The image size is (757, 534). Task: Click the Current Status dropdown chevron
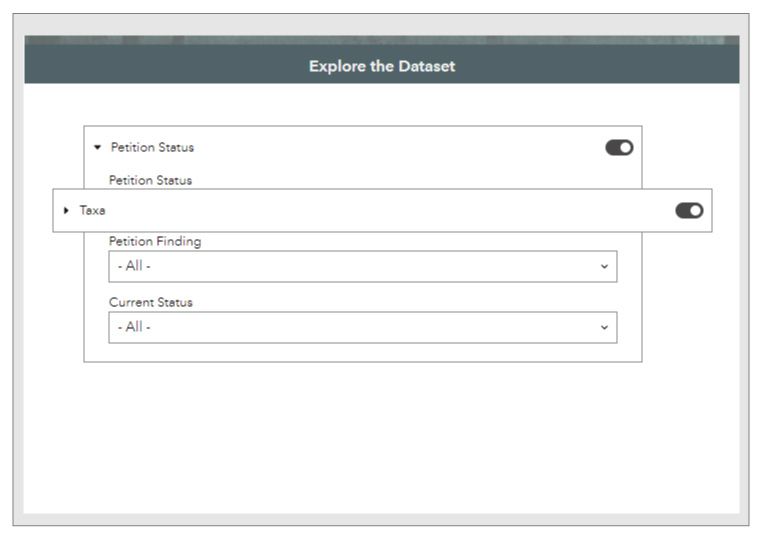(603, 327)
